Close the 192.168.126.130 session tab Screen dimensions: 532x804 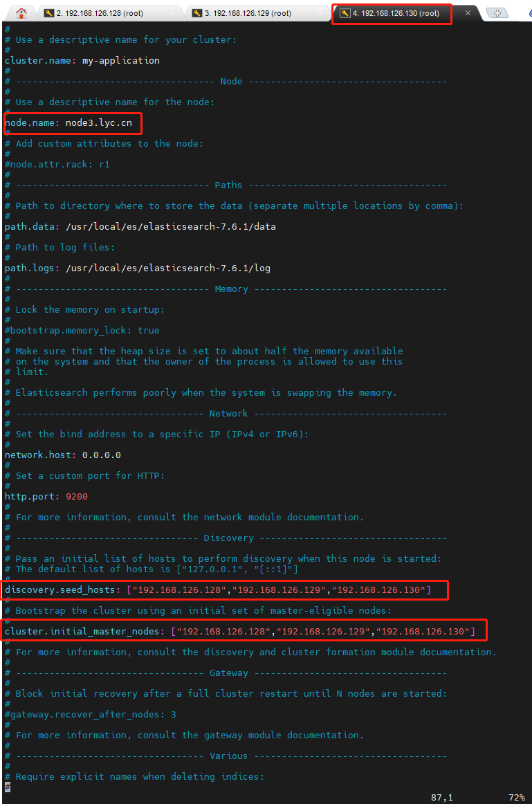(x=468, y=13)
